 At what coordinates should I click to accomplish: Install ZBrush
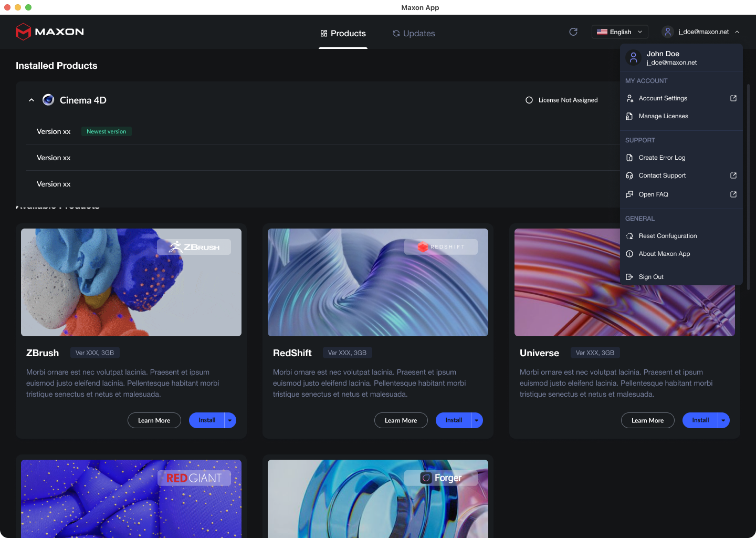[207, 420]
